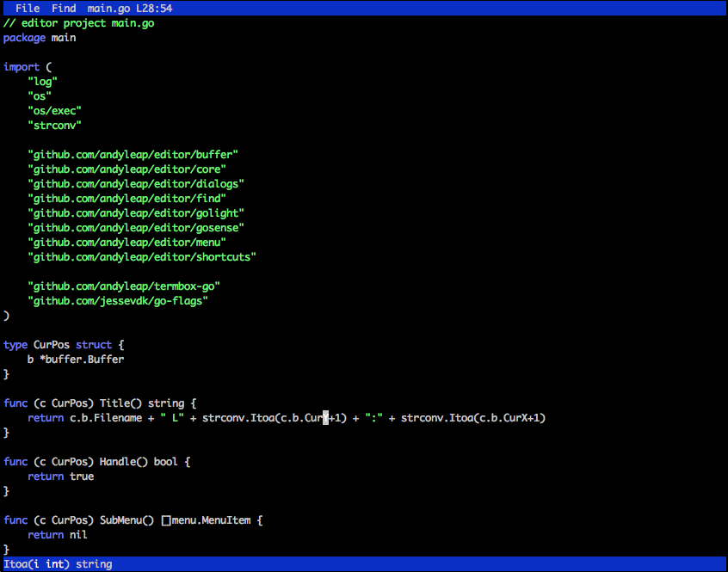Click the square glyph before menu.MenuItem

[x=165, y=520]
